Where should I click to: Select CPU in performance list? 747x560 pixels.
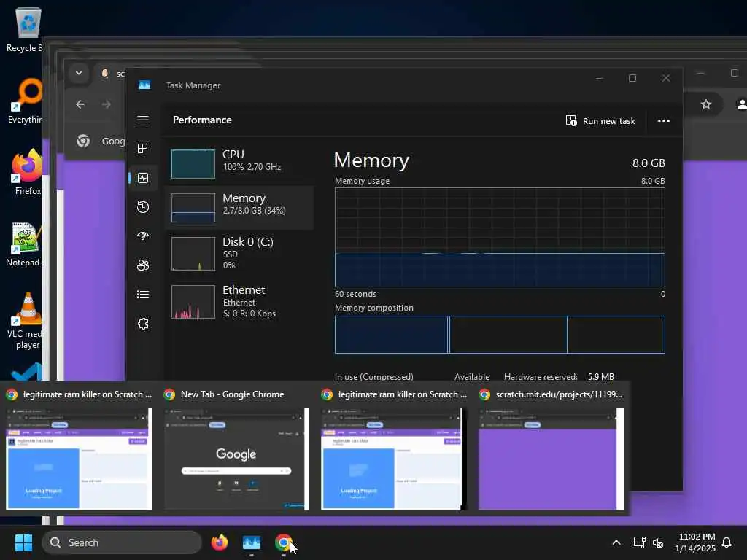(239, 164)
